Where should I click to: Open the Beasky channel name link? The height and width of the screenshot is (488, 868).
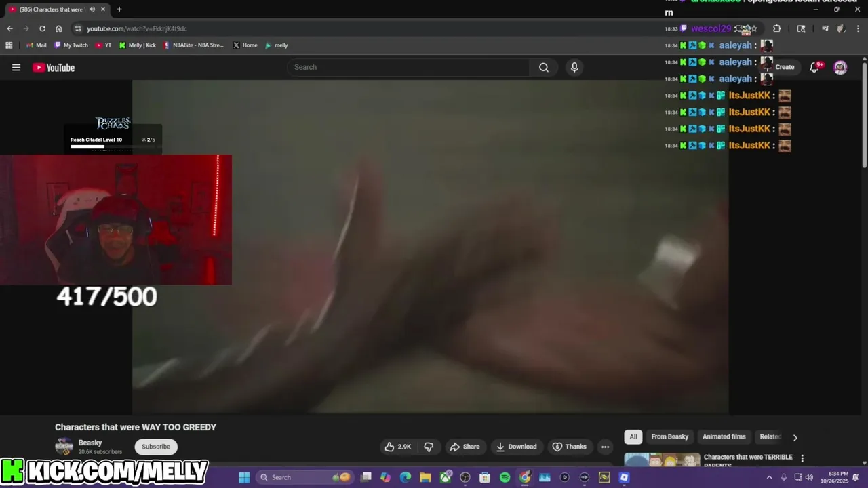(x=90, y=443)
